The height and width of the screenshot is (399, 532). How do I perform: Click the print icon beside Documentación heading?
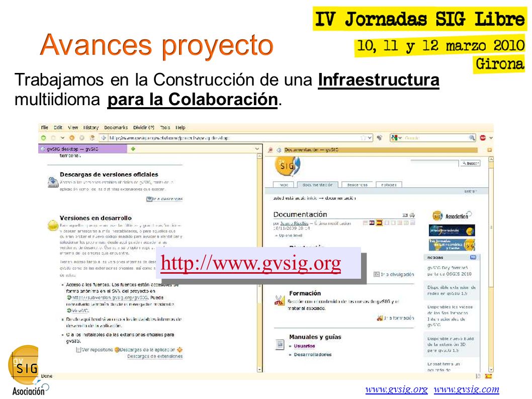[x=412, y=215]
